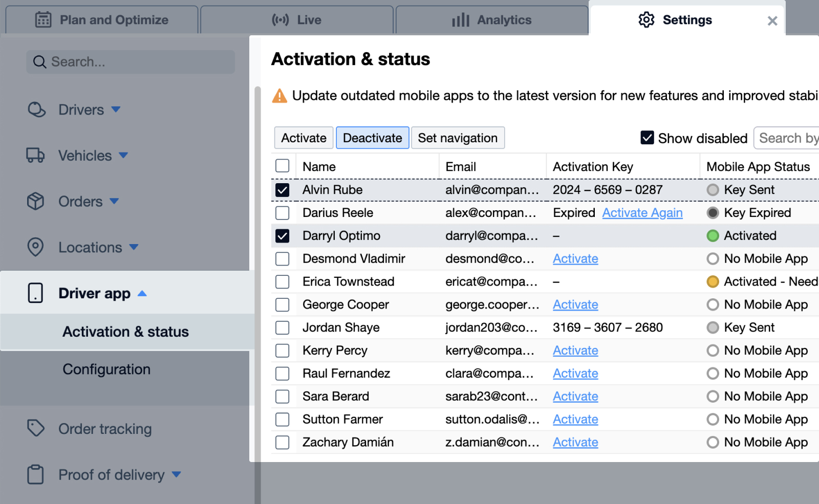Image resolution: width=819 pixels, height=504 pixels.
Task: Uncheck the Darryl Optimo row checkbox
Action: pyautogui.click(x=283, y=236)
